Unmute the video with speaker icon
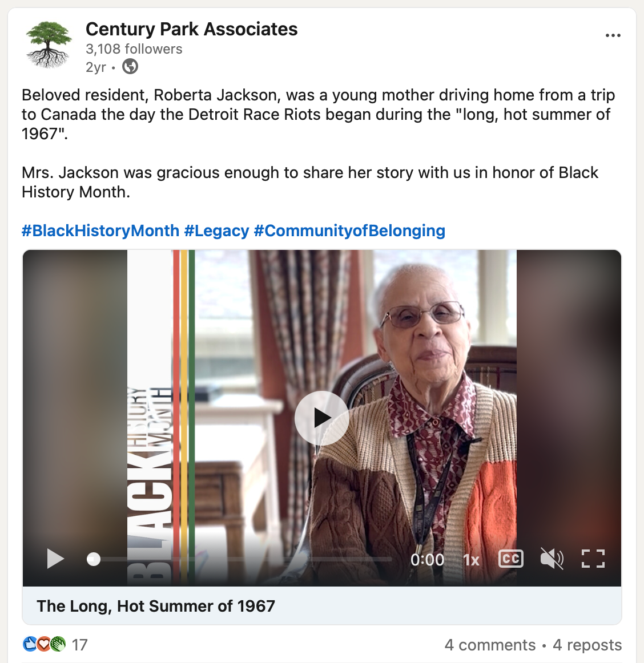 click(552, 559)
